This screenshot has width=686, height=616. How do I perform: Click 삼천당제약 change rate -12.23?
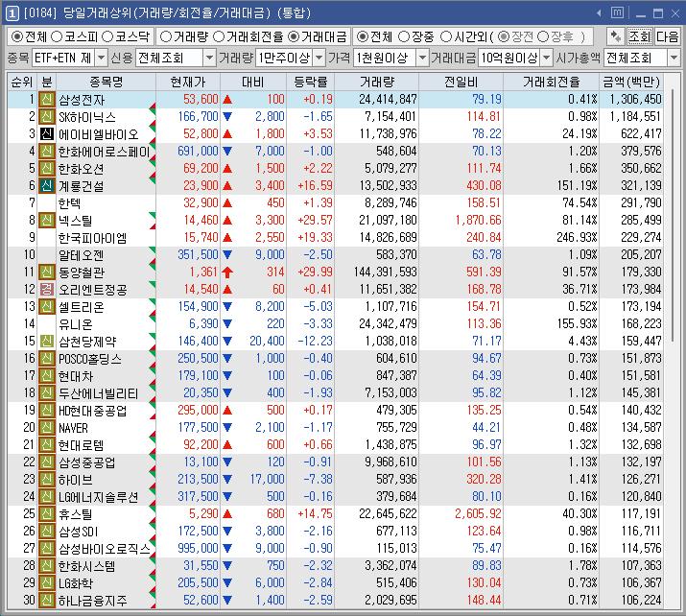click(x=313, y=342)
